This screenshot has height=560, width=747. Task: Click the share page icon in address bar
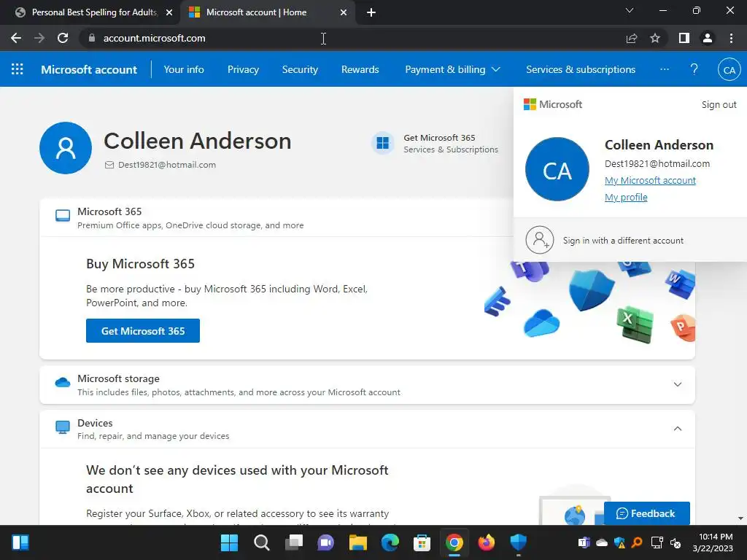pyautogui.click(x=632, y=38)
